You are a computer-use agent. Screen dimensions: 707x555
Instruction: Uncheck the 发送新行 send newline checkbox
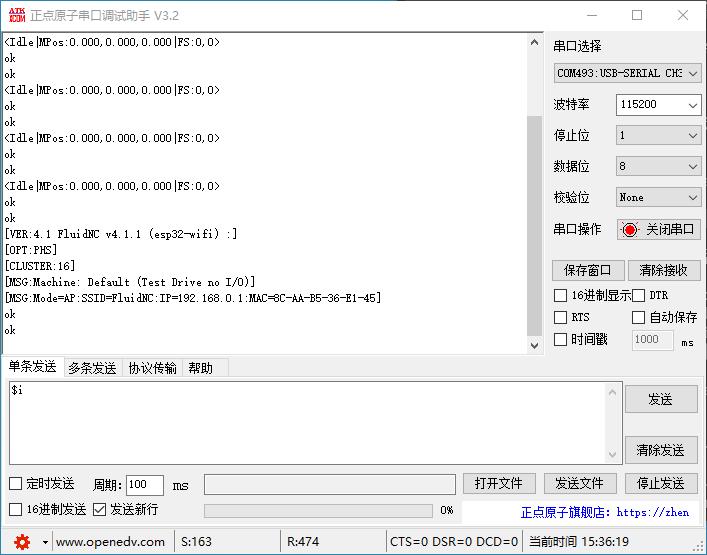tap(99, 510)
